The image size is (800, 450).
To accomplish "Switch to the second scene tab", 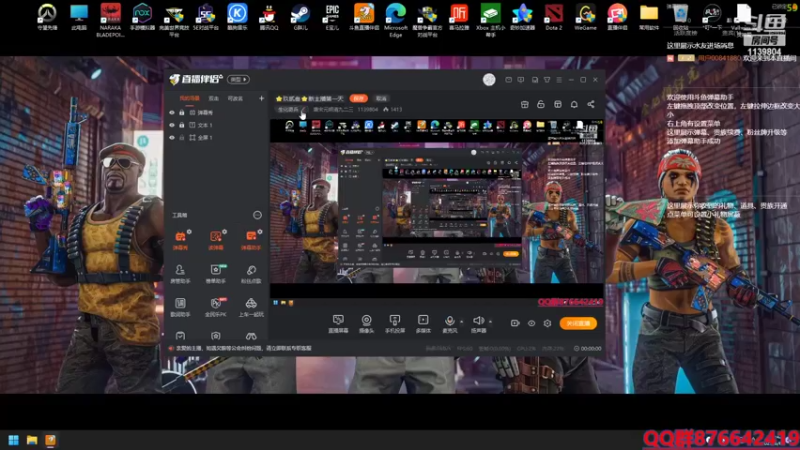I will 214,98.
